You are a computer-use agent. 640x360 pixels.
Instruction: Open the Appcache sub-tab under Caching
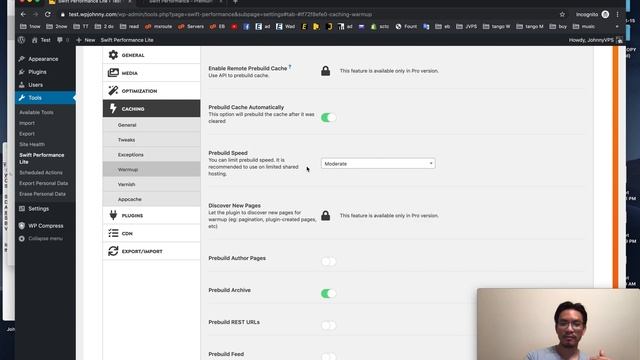[x=151, y=199]
